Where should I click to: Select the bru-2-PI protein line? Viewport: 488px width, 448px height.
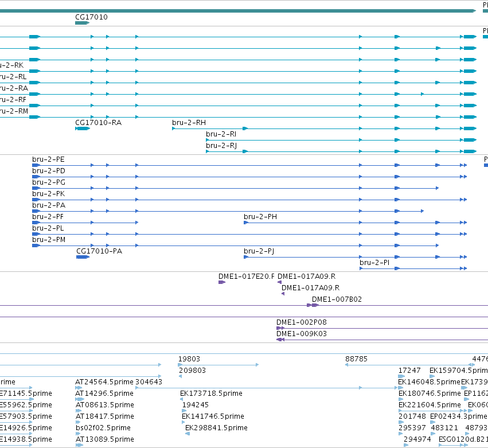(x=413, y=268)
